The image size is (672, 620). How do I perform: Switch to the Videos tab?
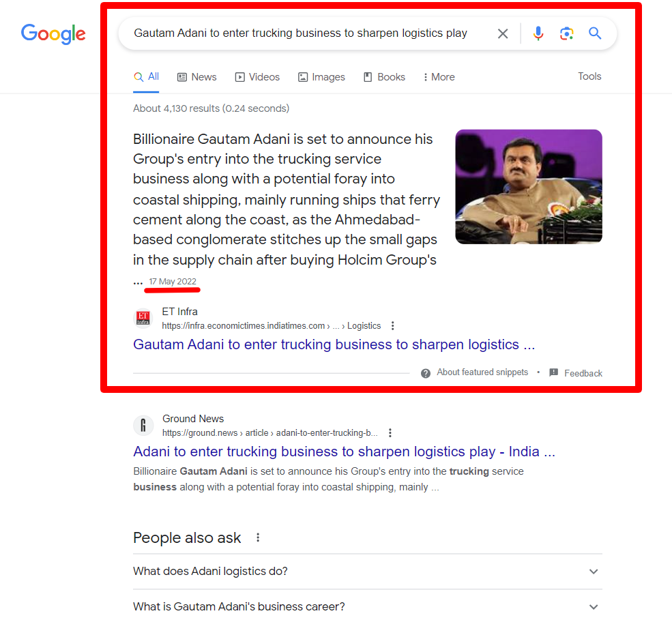257,77
